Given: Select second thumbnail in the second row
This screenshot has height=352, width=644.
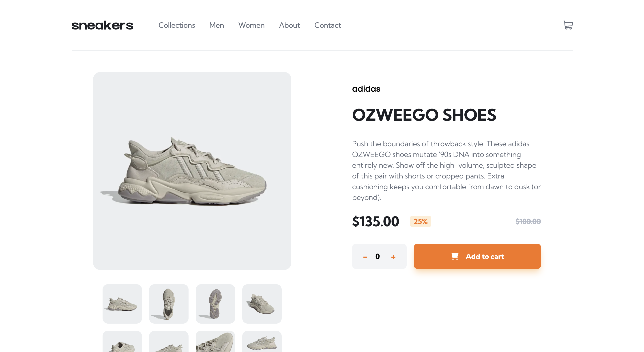Looking at the screenshot, I should (x=169, y=341).
